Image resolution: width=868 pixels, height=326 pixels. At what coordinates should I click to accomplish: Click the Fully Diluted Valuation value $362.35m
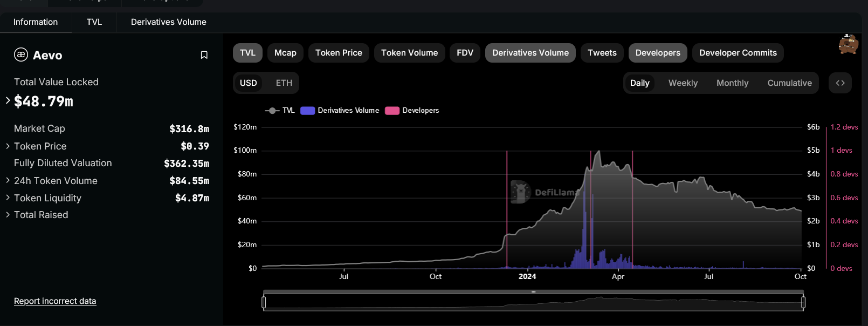pos(187,164)
